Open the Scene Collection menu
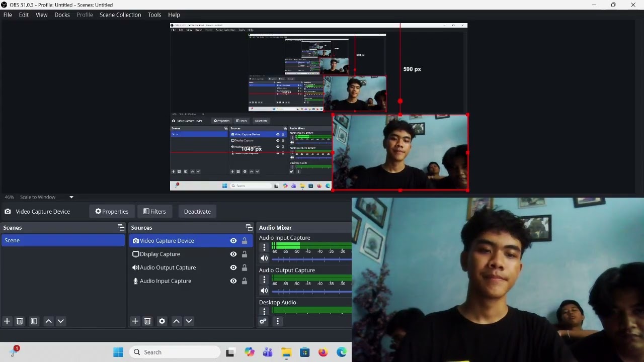 pyautogui.click(x=120, y=15)
